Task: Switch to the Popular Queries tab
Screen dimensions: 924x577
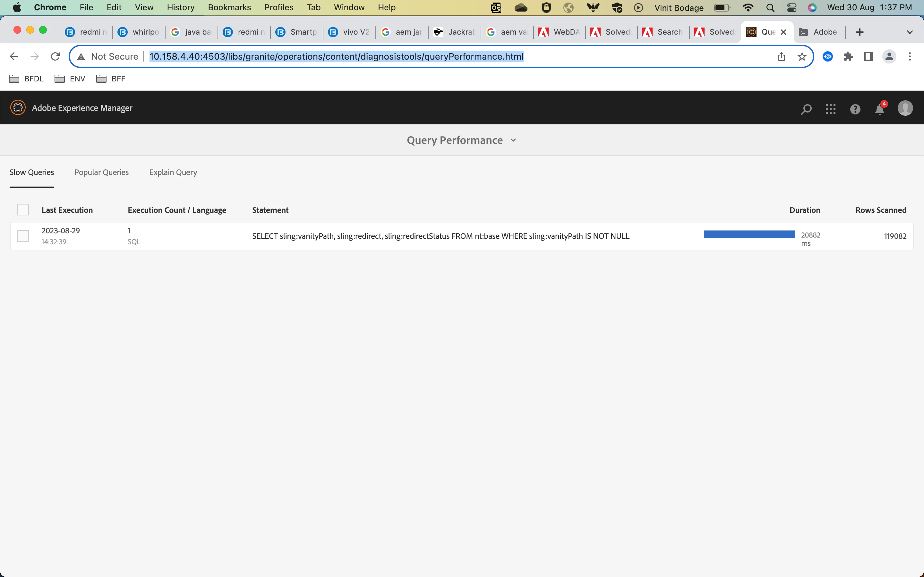Action: click(x=102, y=172)
